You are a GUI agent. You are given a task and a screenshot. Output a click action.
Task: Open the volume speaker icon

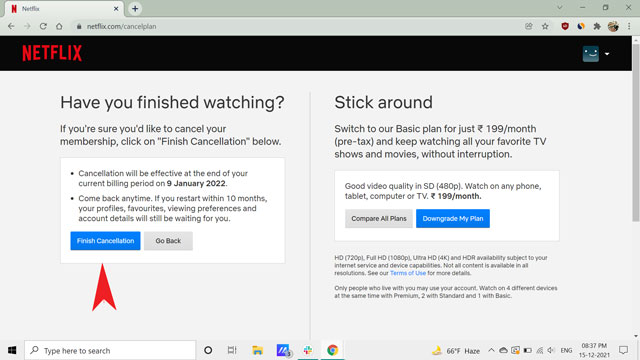[551, 351]
